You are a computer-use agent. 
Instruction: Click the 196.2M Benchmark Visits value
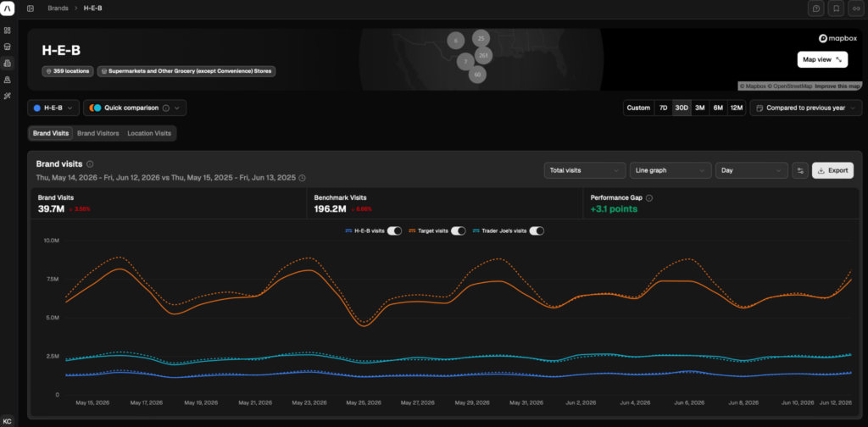330,208
